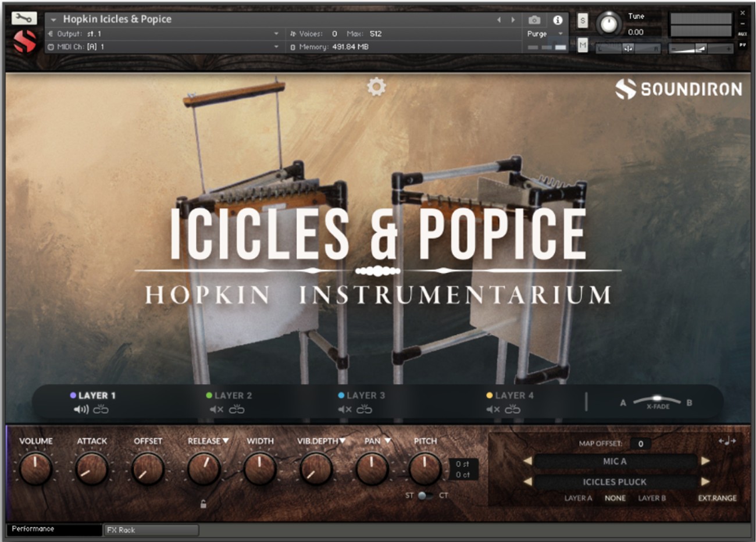Toggle the PV button in header
Image resolution: width=756 pixels, height=542 pixels.
tap(743, 45)
